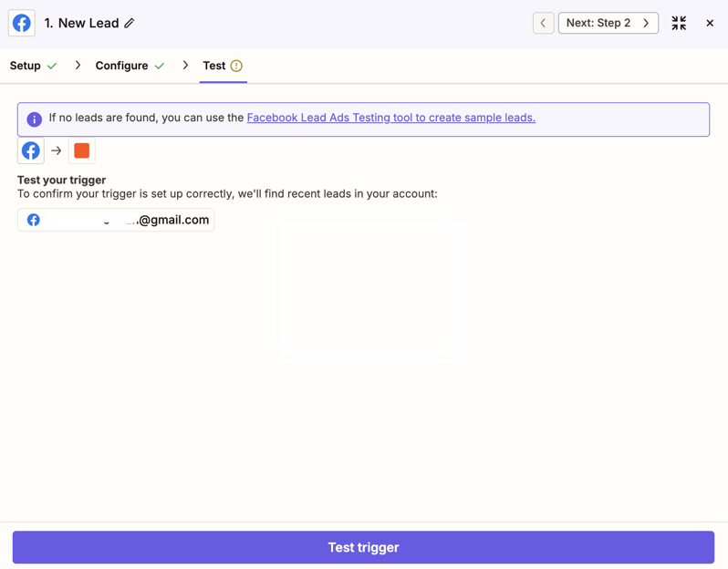Open Next: Step 2 button
The image size is (728, 569).
[x=608, y=23]
